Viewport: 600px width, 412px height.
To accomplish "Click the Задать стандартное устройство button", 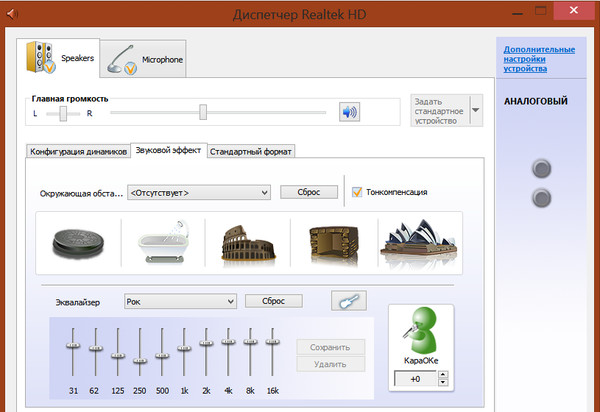I will [x=440, y=111].
